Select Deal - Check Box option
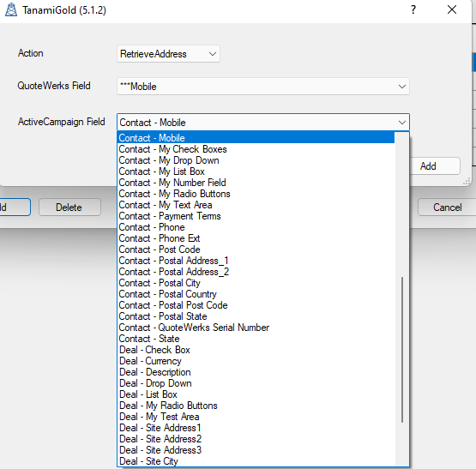The image size is (476, 469). coord(256,350)
